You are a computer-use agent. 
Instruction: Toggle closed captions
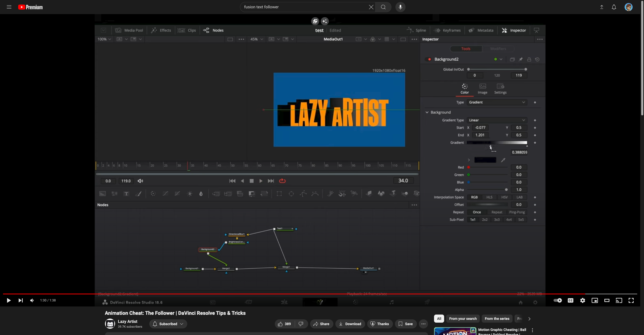tap(571, 300)
